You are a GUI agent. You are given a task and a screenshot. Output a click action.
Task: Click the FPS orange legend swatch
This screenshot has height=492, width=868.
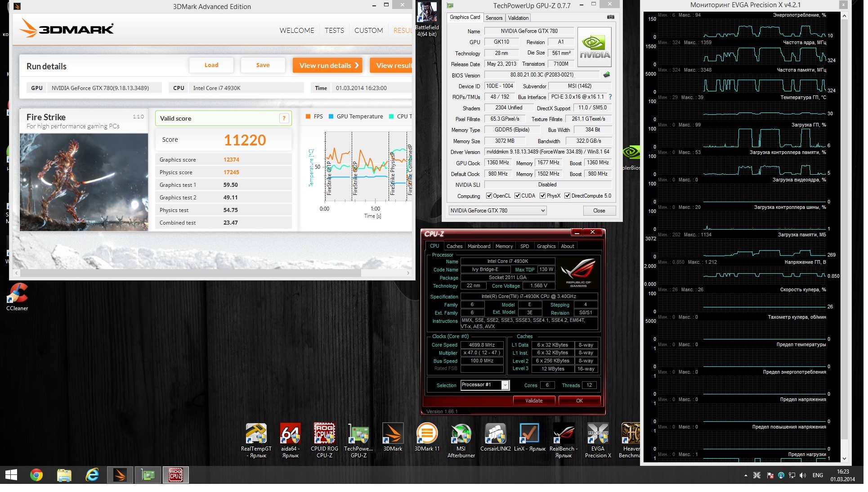point(308,117)
